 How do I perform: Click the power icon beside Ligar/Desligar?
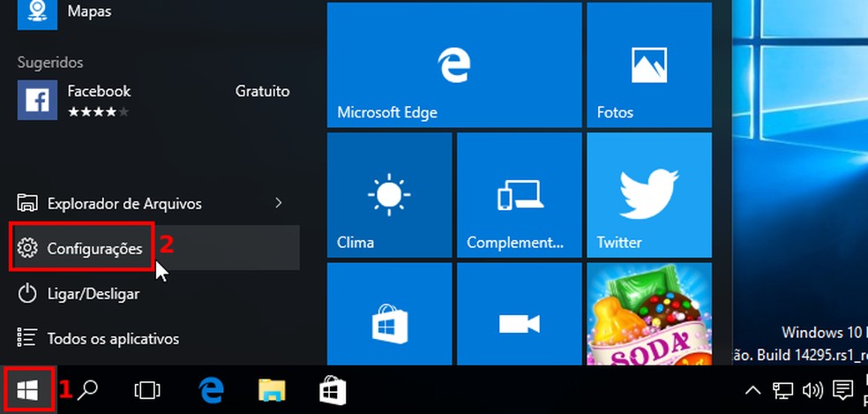[x=27, y=293]
